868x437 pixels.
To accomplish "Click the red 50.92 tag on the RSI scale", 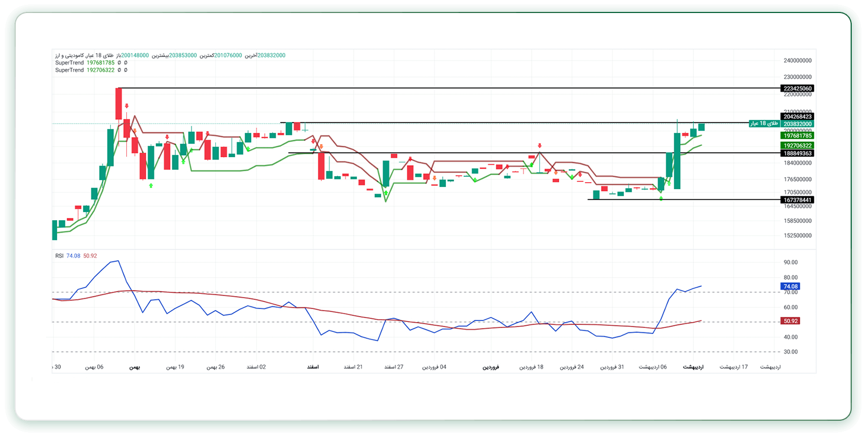I will 790,321.
